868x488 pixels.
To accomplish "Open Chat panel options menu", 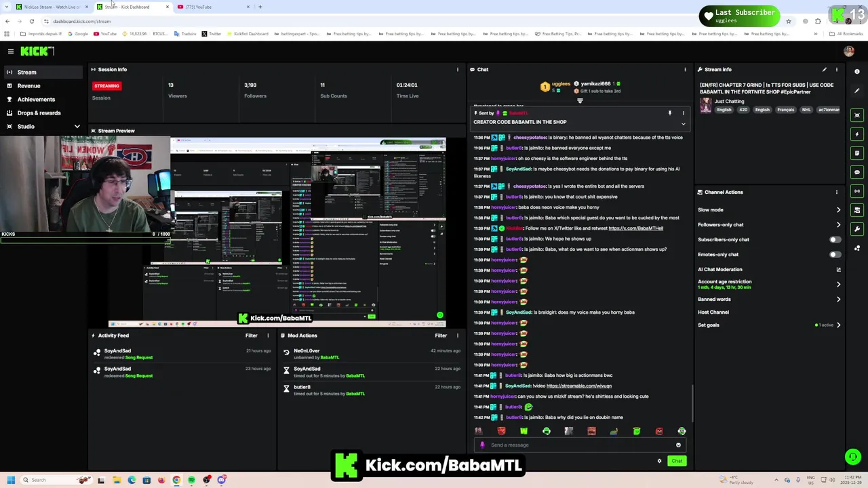I will [685, 69].
